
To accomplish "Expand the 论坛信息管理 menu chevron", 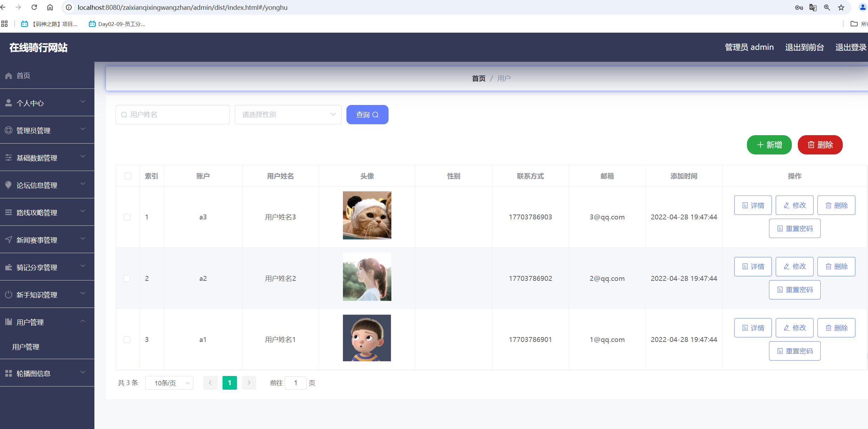I will point(83,184).
